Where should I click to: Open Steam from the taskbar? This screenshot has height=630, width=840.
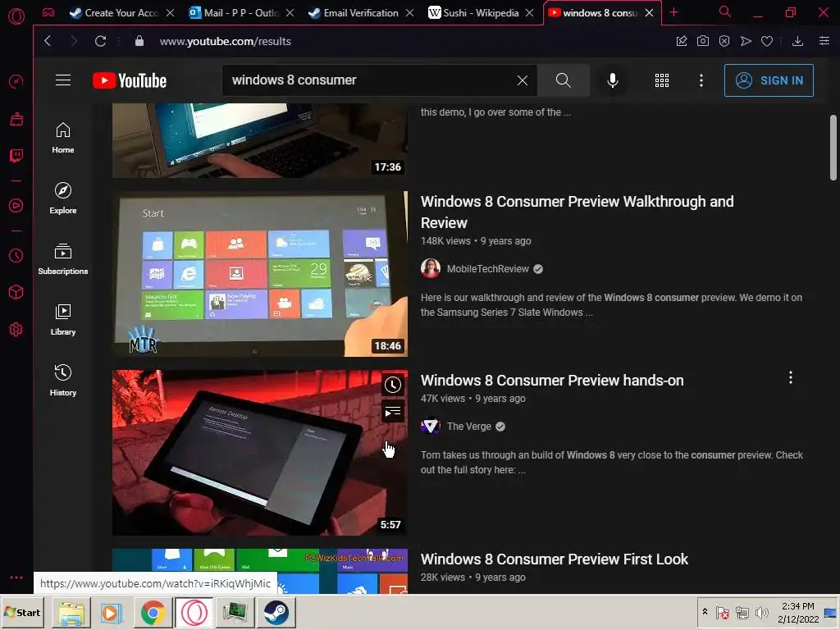coord(276,613)
